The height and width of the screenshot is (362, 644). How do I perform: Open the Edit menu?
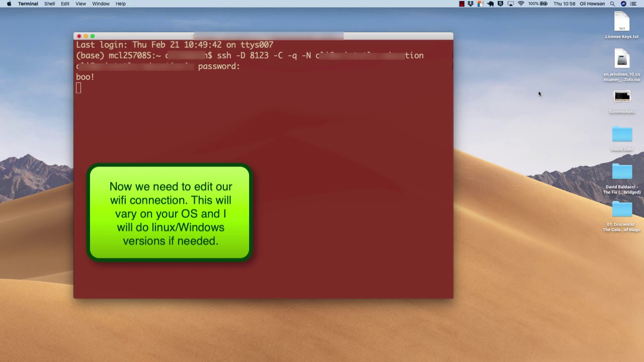[65, 4]
